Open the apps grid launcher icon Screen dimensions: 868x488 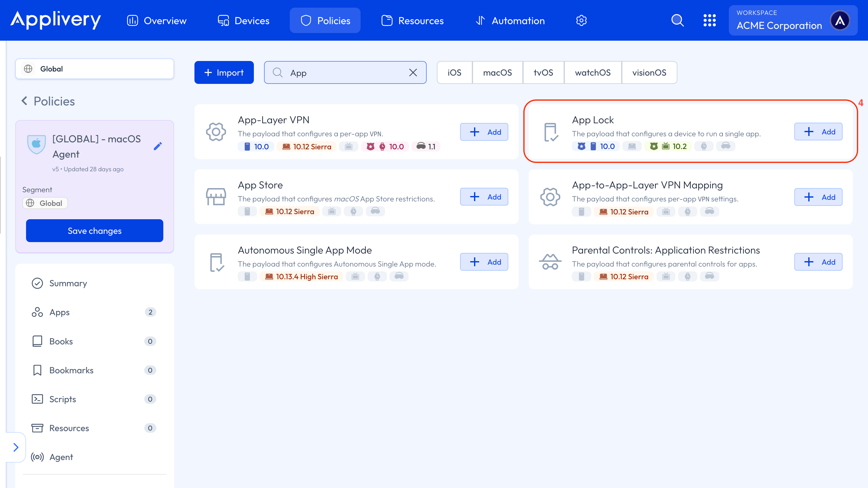pos(709,21)
